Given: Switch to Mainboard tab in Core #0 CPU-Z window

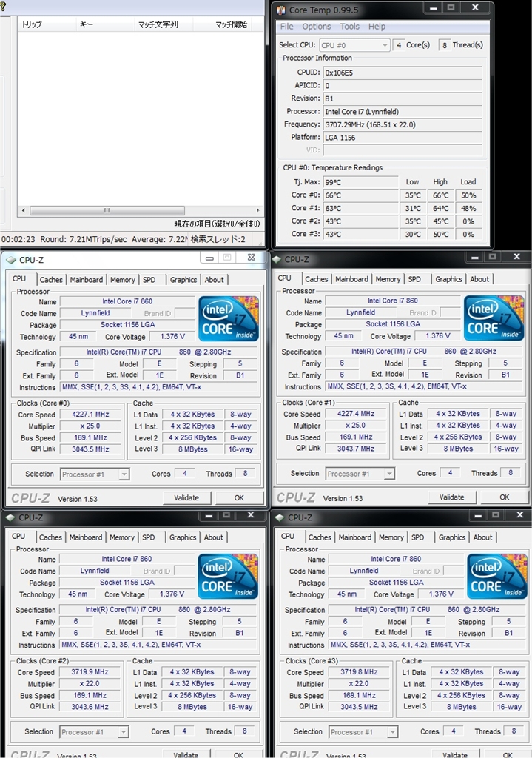Looking at the screenshot, I should pyautogui.click(x=86, y=279).
